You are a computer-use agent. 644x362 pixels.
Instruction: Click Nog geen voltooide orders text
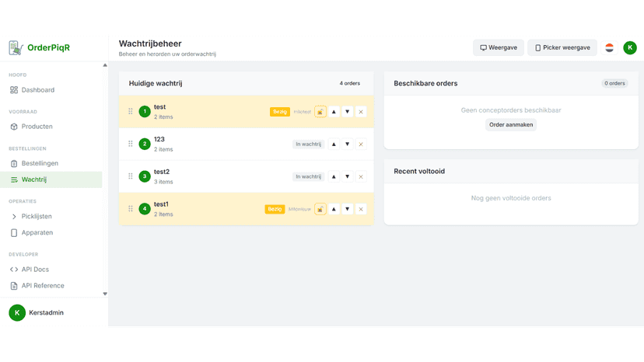pyautogui.click(x=511, y=198)
